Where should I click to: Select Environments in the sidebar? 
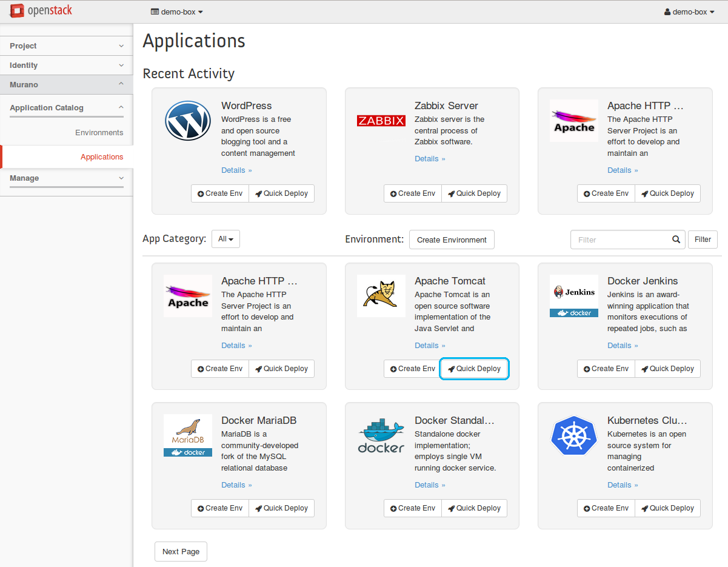coord(99,133)
